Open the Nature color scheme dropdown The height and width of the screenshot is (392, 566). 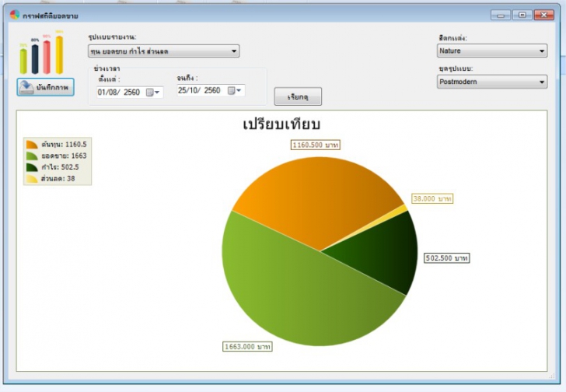[x=492, y=51]
